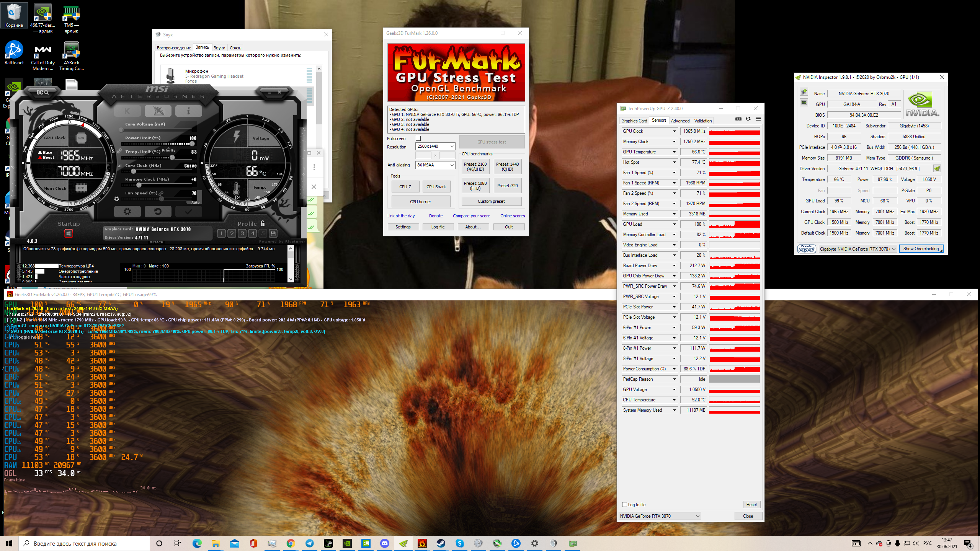Click the Power Limit slider handle

coord(192,144)
